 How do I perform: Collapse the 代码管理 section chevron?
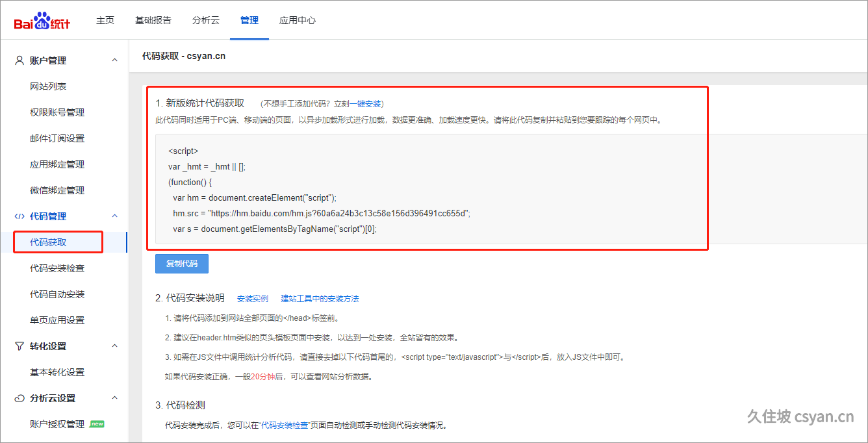pyautogui.click(x=115, y=216)
